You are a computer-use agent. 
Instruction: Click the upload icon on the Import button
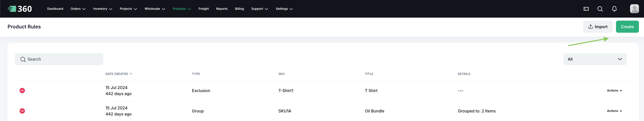pos(590,27)
